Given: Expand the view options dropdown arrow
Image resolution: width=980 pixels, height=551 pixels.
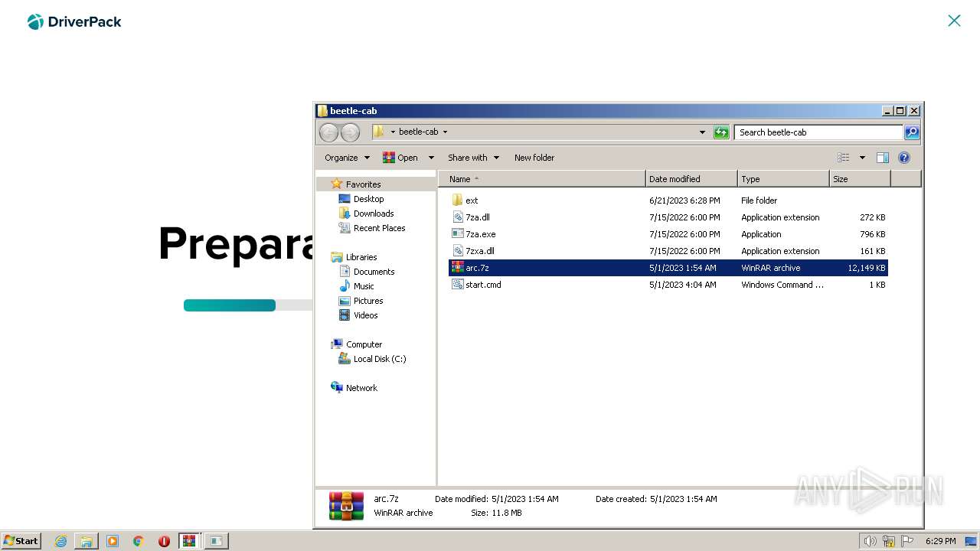Looking at the screenshot, I should 862,158.
